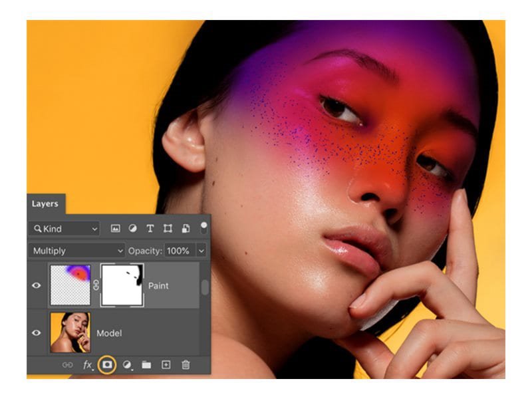The width and height of the screenshot is (532, 399).
Task: Select the Layers panel tab
Action: [45, 203]
